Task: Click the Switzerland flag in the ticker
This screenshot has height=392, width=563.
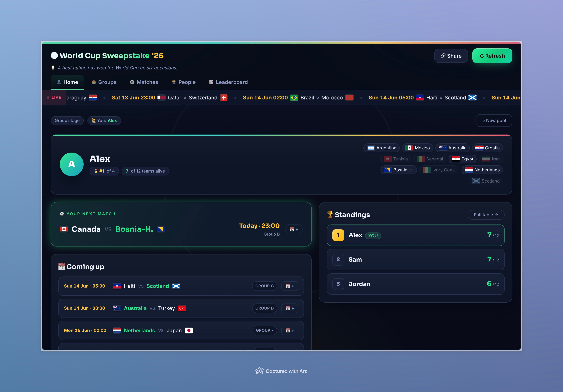Action: [224, 98]
